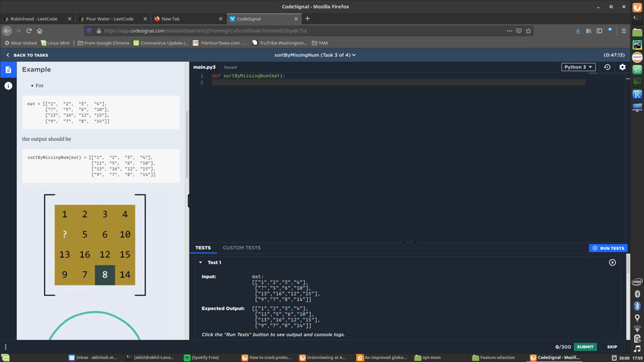Open page actions ellipsis in address bar
644x362 pixels.
click(x=509, y=31)
